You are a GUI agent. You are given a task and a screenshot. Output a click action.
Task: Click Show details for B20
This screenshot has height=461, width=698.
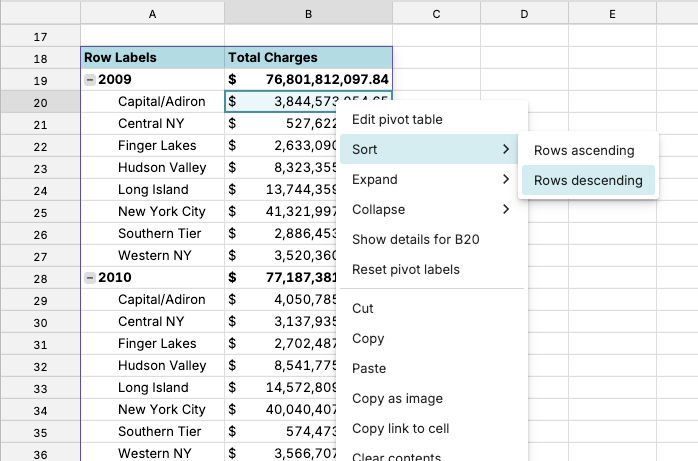[x=432, y=239]
